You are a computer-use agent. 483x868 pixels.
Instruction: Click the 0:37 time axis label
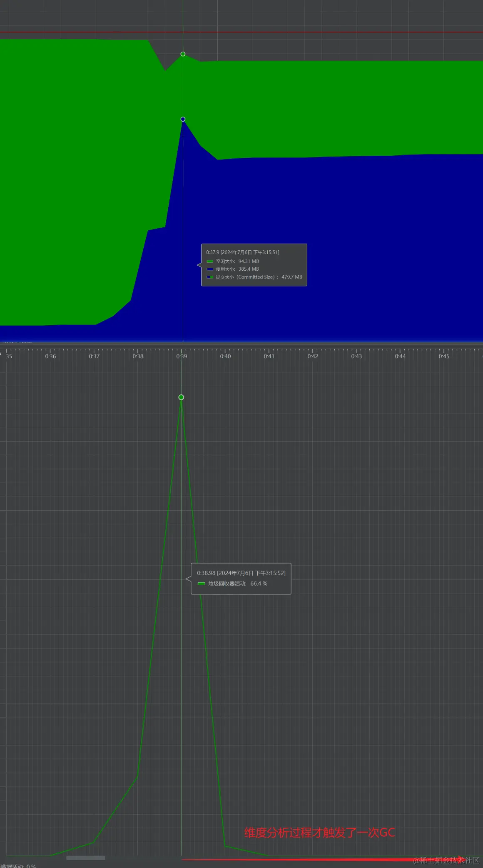(x=94, y=356)
